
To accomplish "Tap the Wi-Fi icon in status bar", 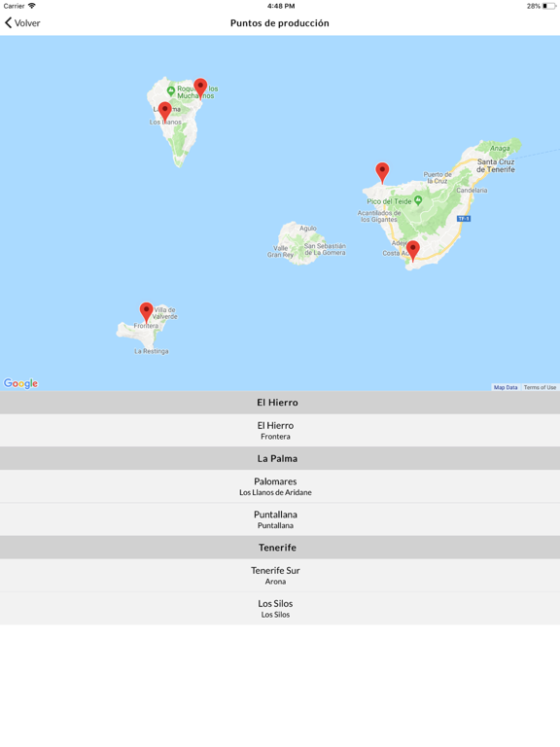I will [32, 6].
